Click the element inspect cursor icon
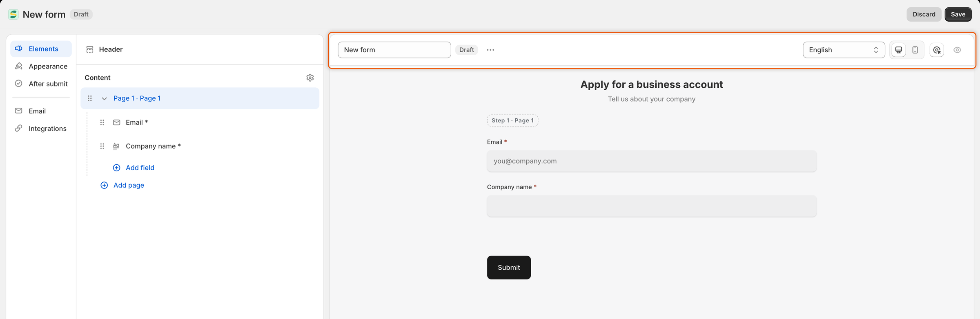Screen dimensions: 980x319 tap(937, 50)
